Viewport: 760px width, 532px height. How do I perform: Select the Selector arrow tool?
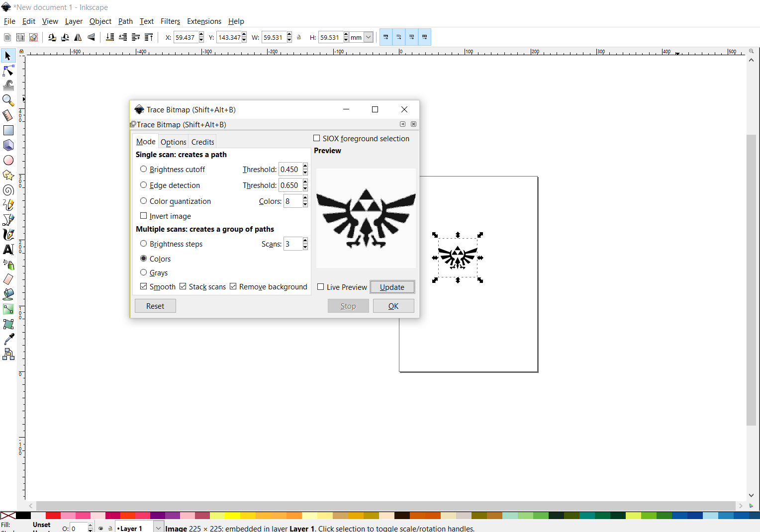pos(8,56)
